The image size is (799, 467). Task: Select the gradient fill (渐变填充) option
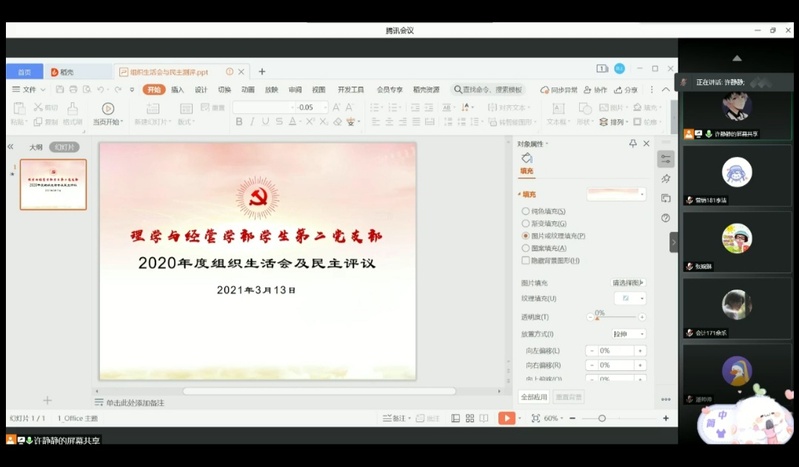point(527,224)
